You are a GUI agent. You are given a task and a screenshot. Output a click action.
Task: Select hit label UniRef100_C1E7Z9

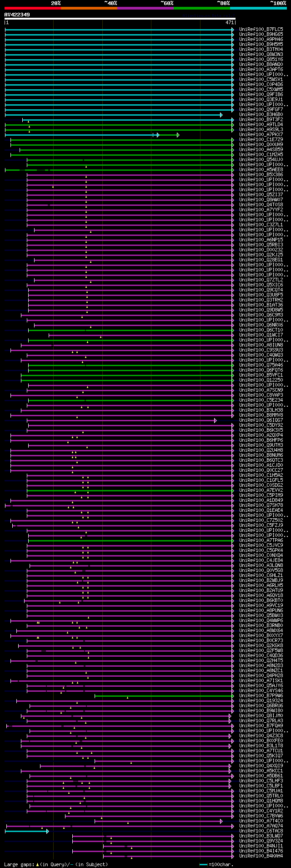[x=261, y=140]
